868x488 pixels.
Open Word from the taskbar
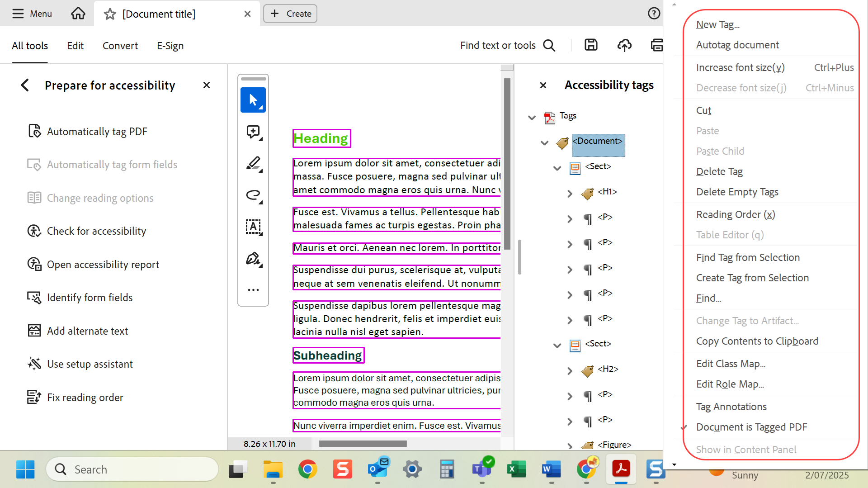tap(551, 469)
